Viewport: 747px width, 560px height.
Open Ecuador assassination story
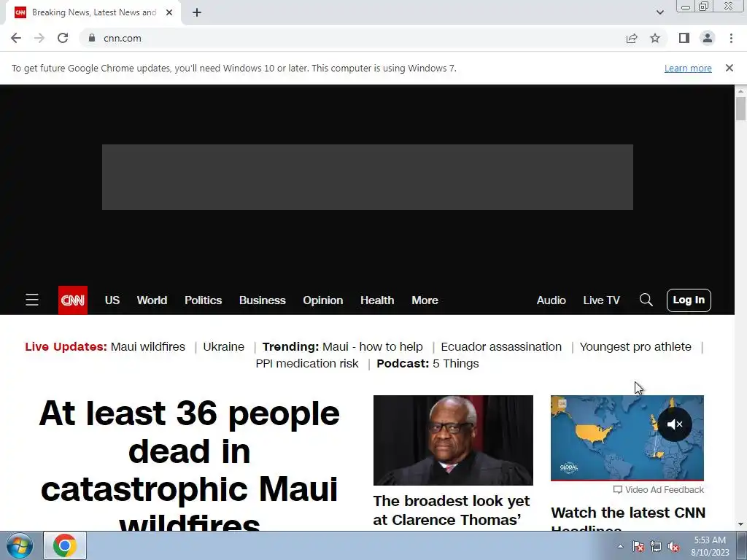501,346
